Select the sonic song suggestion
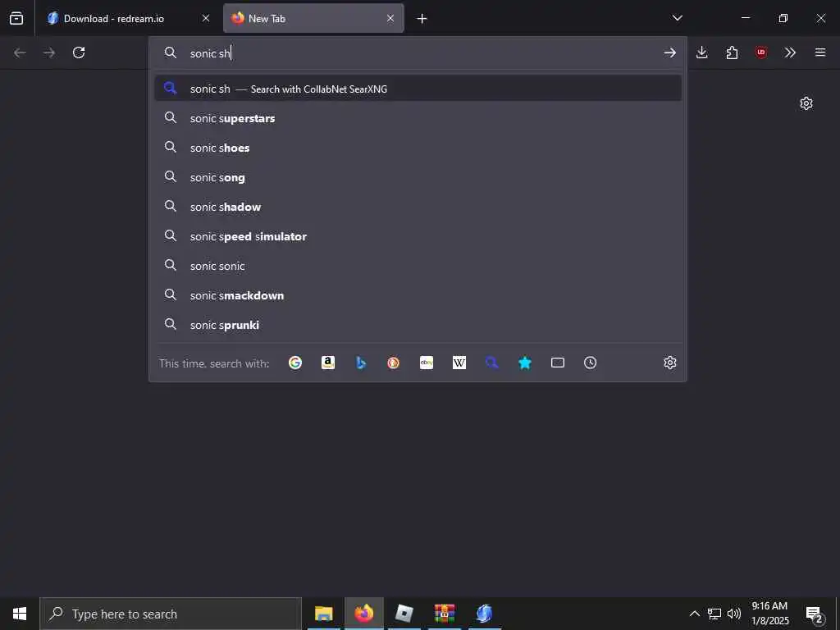Viewport: 840px width, 630px height. click(x=418, y=177)
